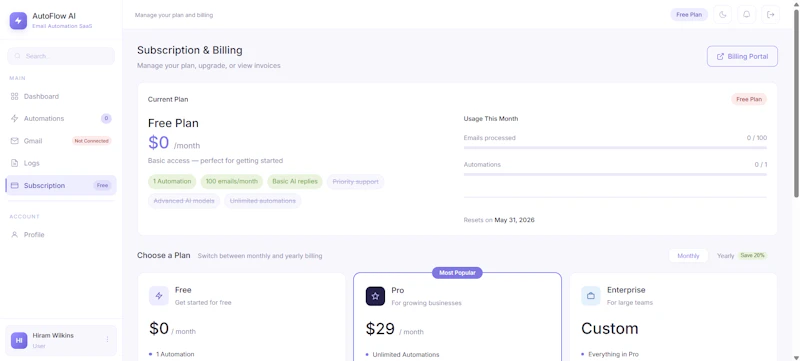
Task: Click the $29 / month price
Action: pyautogui.click(x=394, y=329)
